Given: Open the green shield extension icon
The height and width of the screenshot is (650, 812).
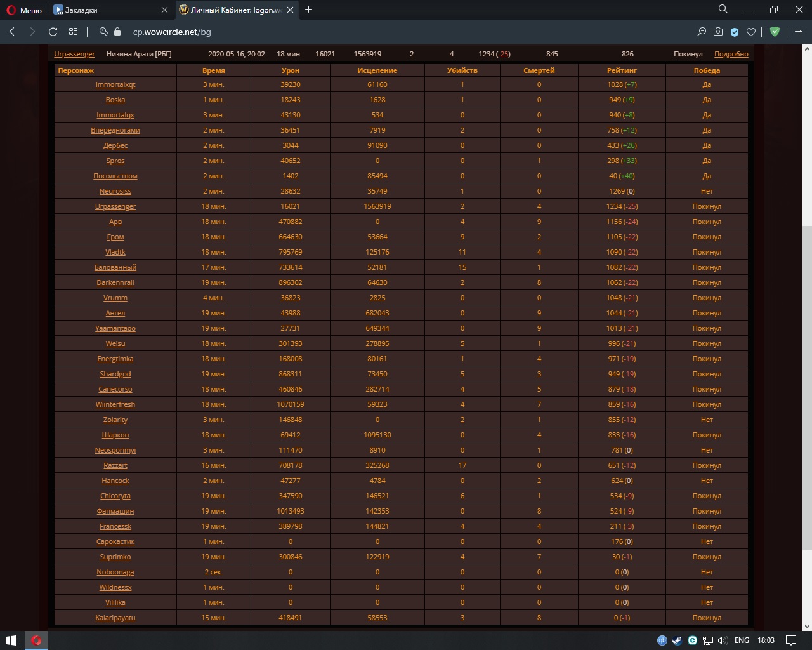Looking at the screenshot, I should [x=775, y=32].
